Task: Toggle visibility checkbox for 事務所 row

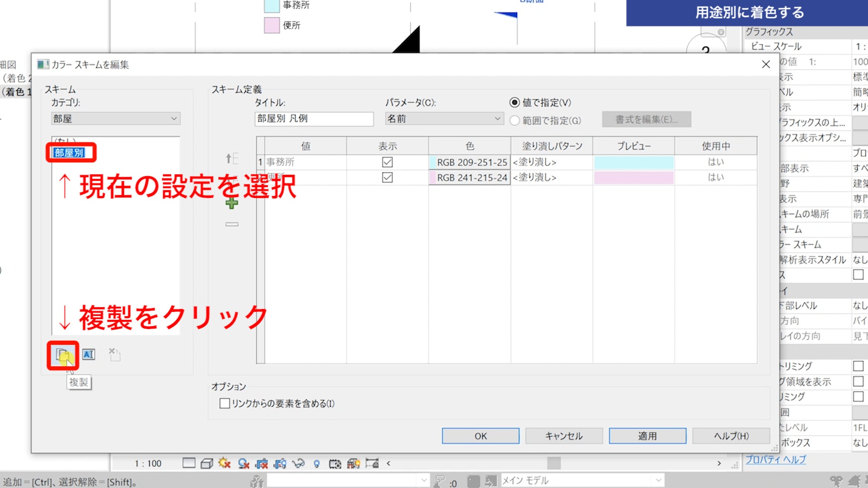Action: pos(387,162)
